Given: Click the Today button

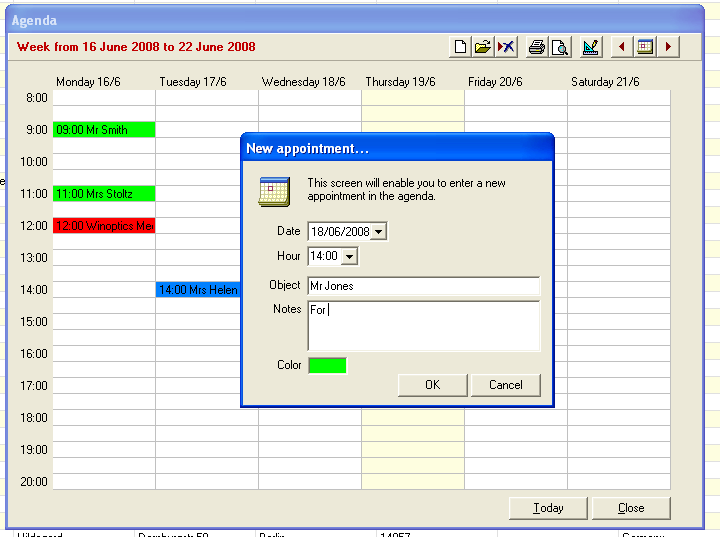Looking at the screenshot, I should (x=547, y=508).
